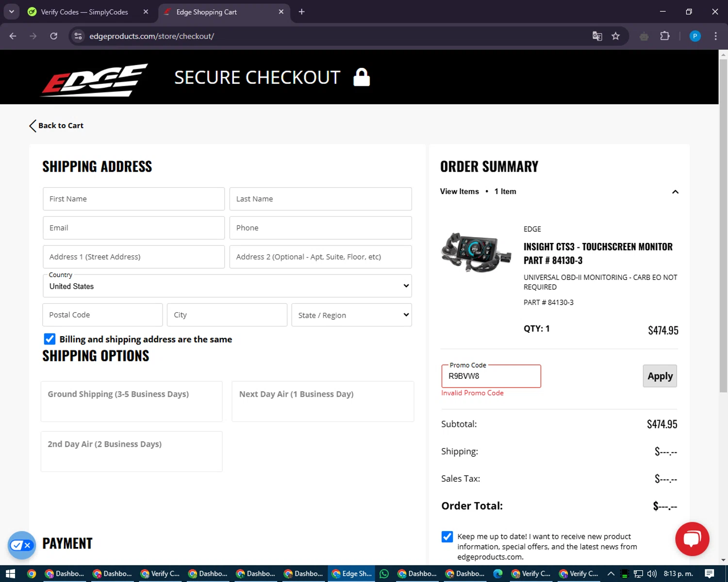Click View Items text in order summary
Screen dimensions: 728x582
[459, 192]
